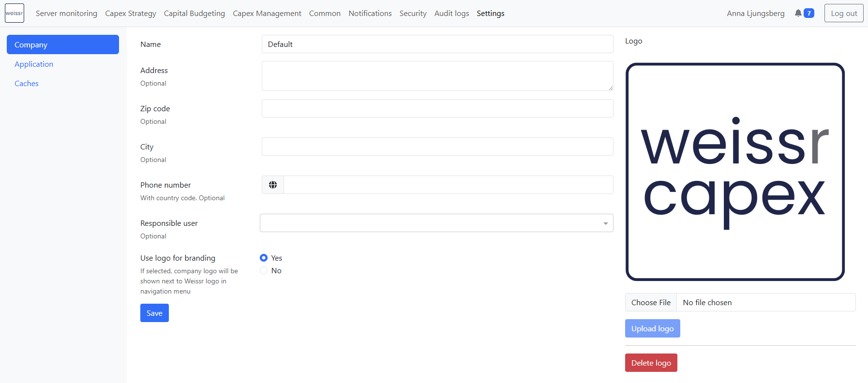Open Audit logs menu
Screen dimensions: 868x383
coord(452,13)
